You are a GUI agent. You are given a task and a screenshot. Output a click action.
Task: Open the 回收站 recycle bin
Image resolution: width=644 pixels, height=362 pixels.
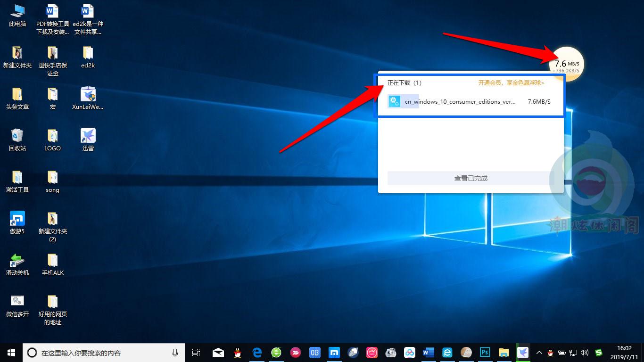click(x=17, y=140)
